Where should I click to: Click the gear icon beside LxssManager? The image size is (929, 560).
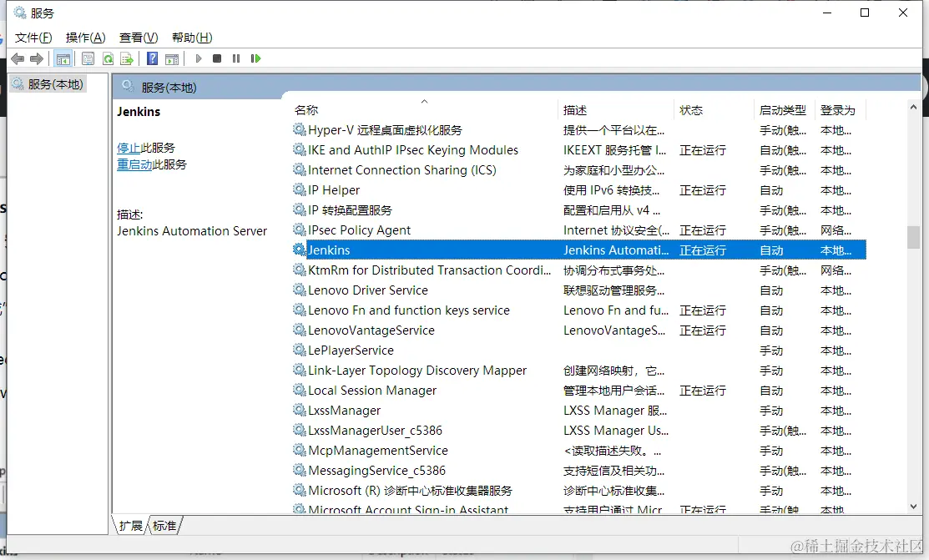click(299, 410)
